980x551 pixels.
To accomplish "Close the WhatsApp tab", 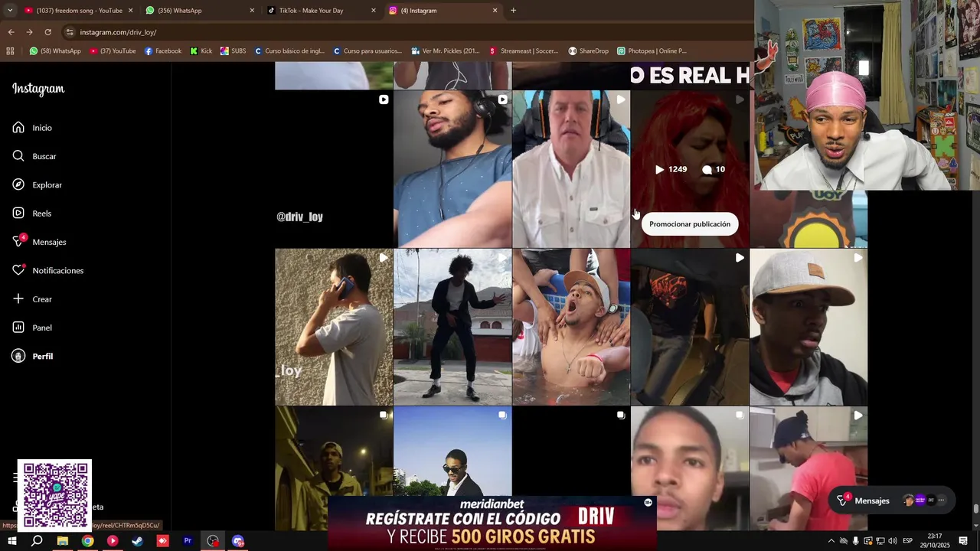I will (252, 11).
